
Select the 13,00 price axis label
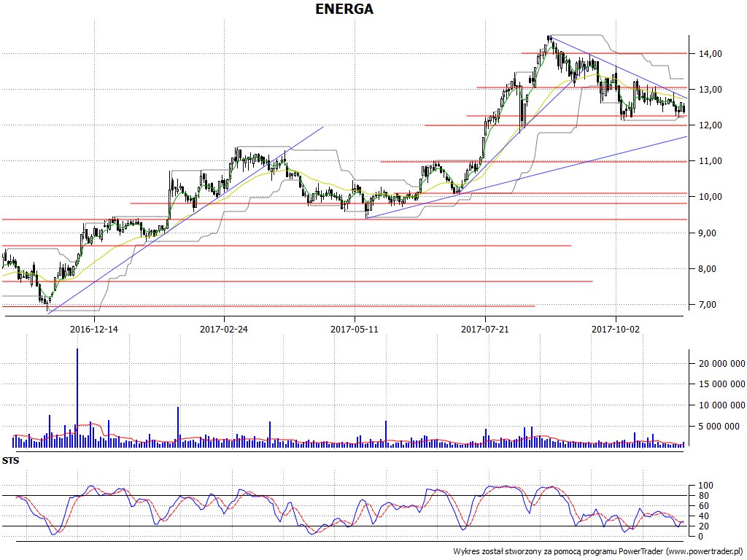pyautogui.click(x=710, y=90)
